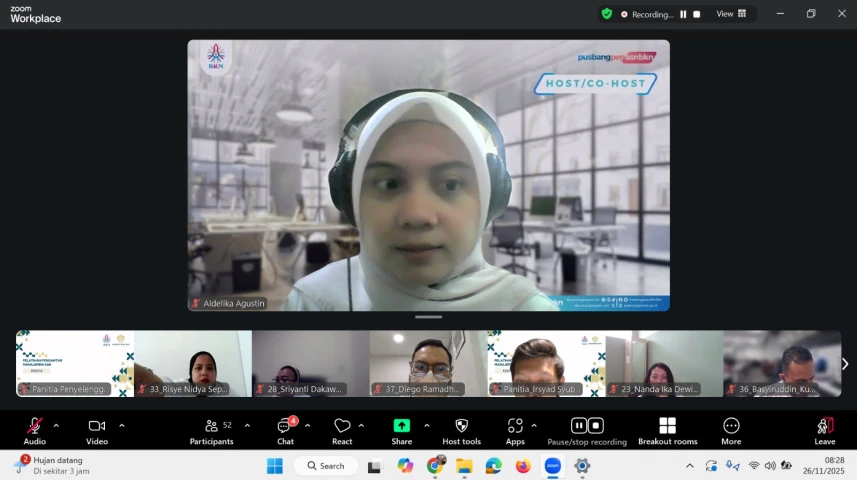Expand chat options caret
This screenshot has height=480, width=857.
coord(307,426)
